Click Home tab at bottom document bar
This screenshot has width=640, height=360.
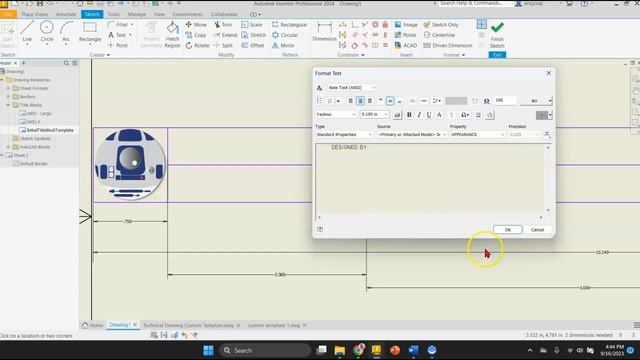[x=93, y=325]
